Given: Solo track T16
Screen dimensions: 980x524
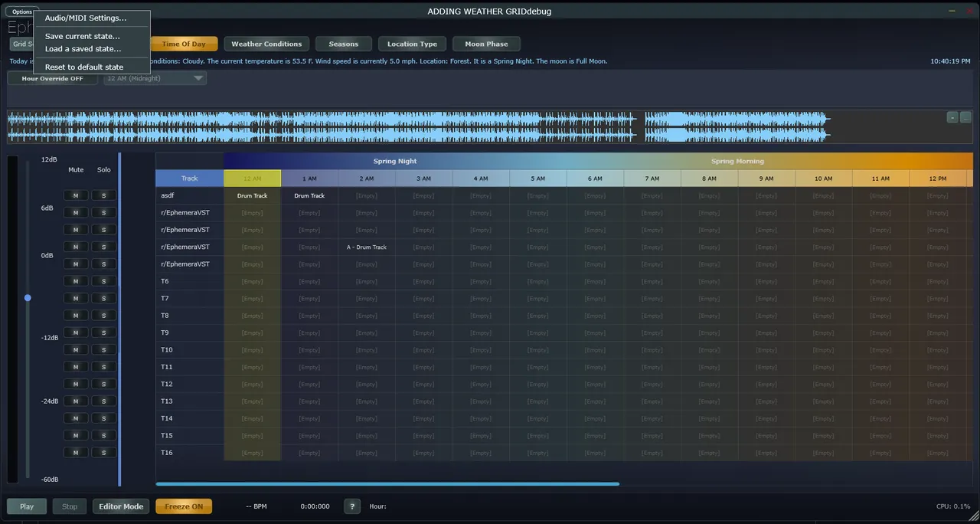Looking at the screenshot, I should [x=103, y=453].
